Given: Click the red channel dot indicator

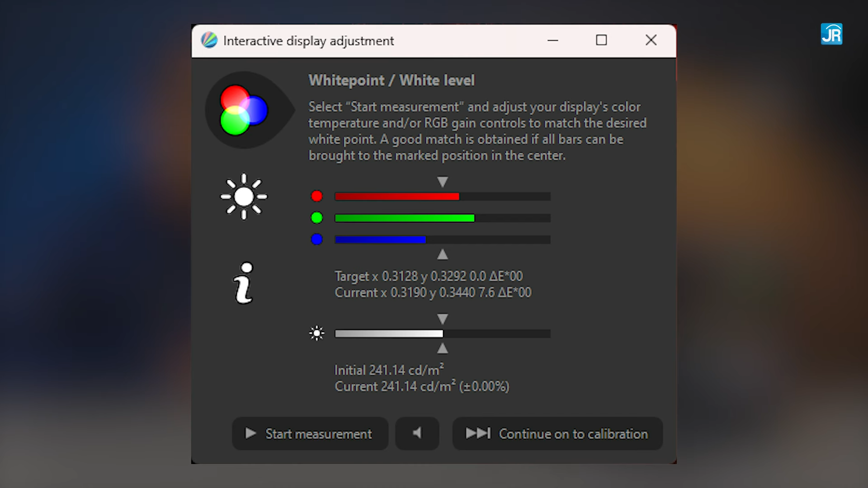Looking at the screenshot, I should 317,196.
